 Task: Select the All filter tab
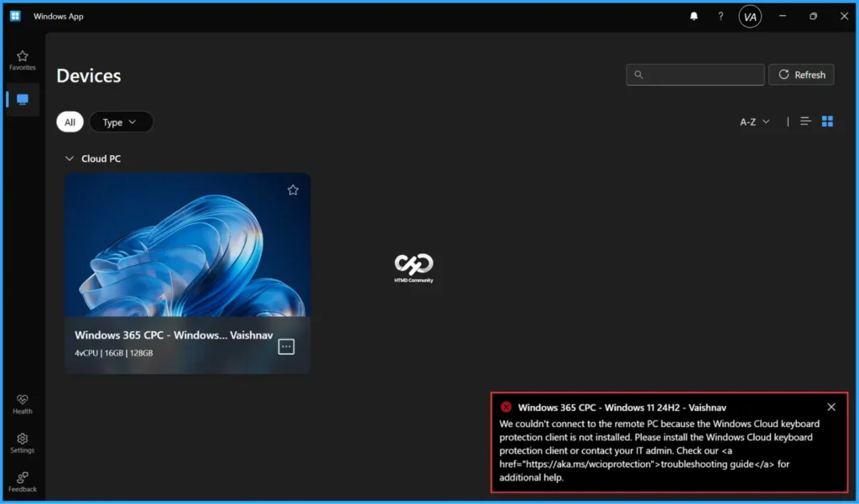click(x=70, y=122)
